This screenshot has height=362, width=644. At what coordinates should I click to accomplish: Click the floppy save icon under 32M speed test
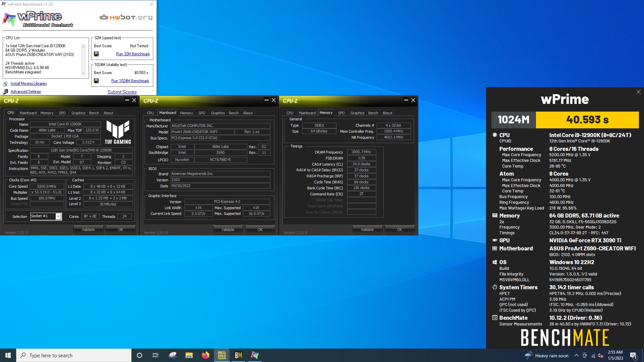(x=96, y=54)
